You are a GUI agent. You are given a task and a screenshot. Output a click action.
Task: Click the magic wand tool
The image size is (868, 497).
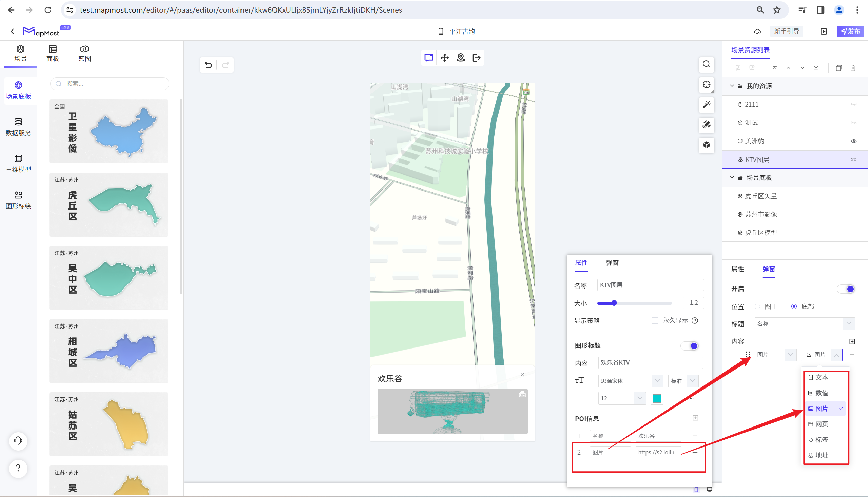707,104
